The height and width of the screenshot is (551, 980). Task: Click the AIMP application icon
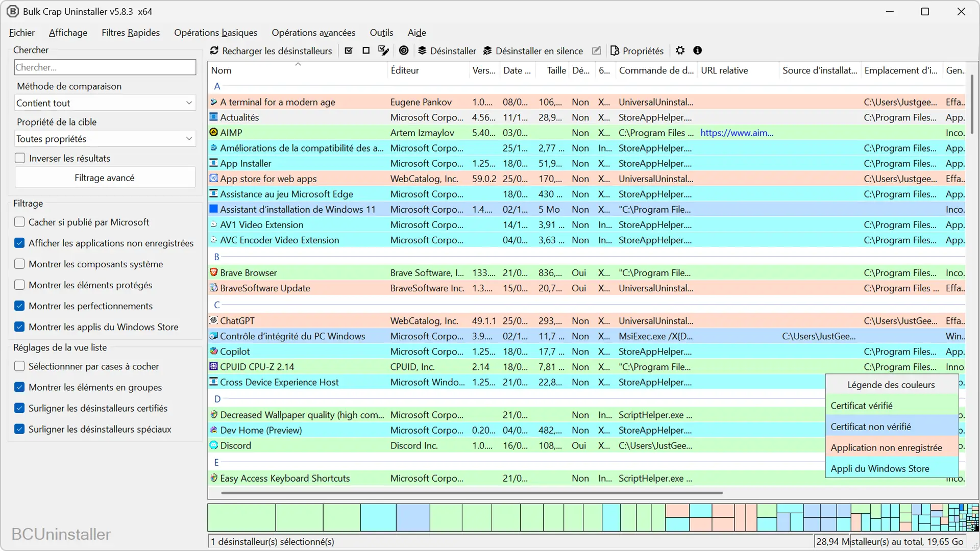(x=214, y=132)
